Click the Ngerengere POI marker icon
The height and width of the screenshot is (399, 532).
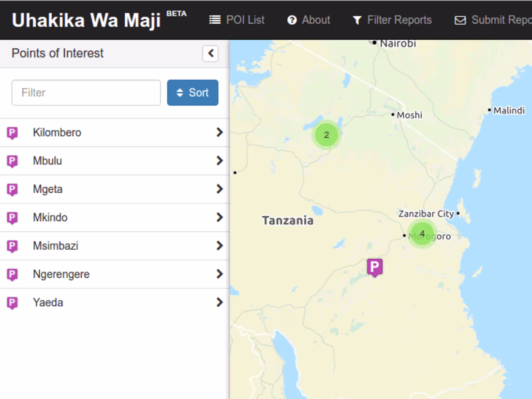(12, 274)
